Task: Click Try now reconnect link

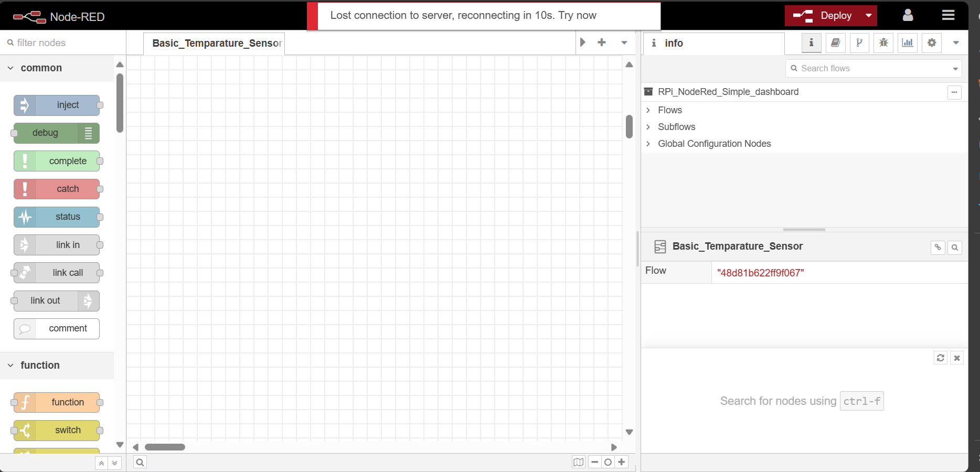Action: point(577,15)
